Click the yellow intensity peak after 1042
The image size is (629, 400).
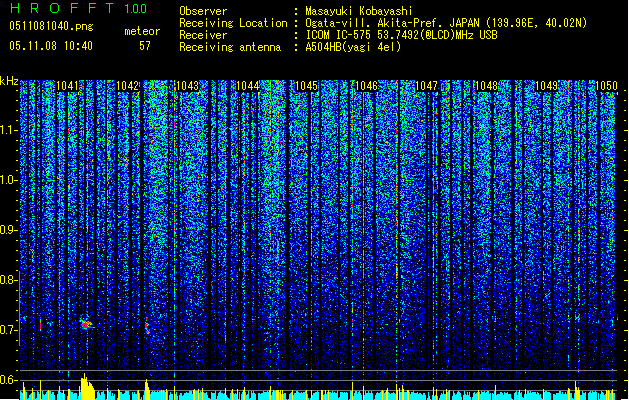147,389
